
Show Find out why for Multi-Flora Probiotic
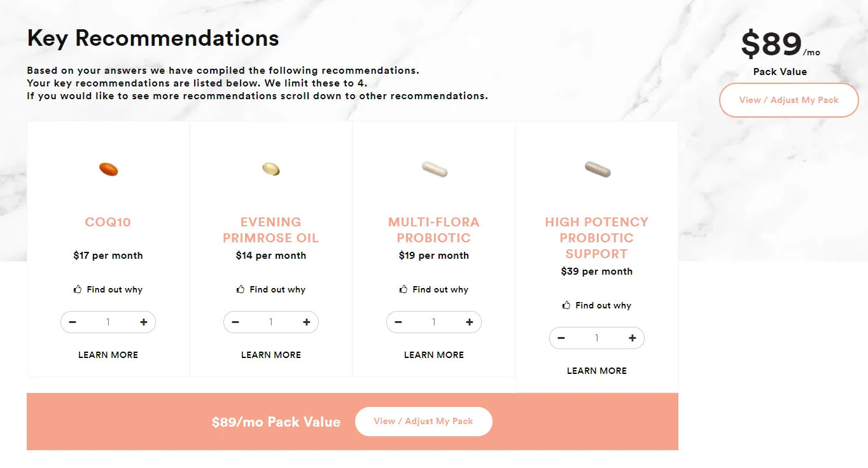point(434,289)
